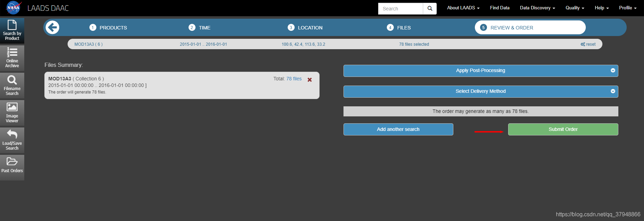Image resolution: width=644 pixels, height=221 pixels.
Task: Expand Select Delivery Method panel
Action: (x=481, y=91)
